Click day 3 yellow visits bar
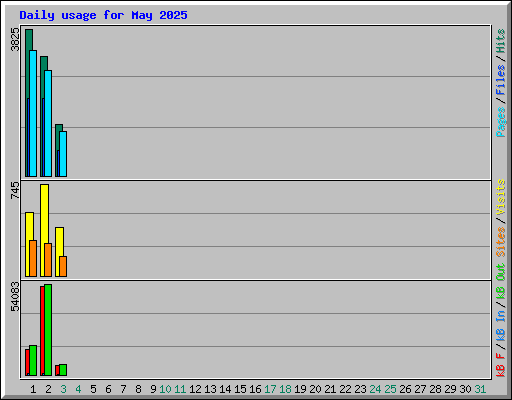Screen dimensions: 512x400 [59, 242]
